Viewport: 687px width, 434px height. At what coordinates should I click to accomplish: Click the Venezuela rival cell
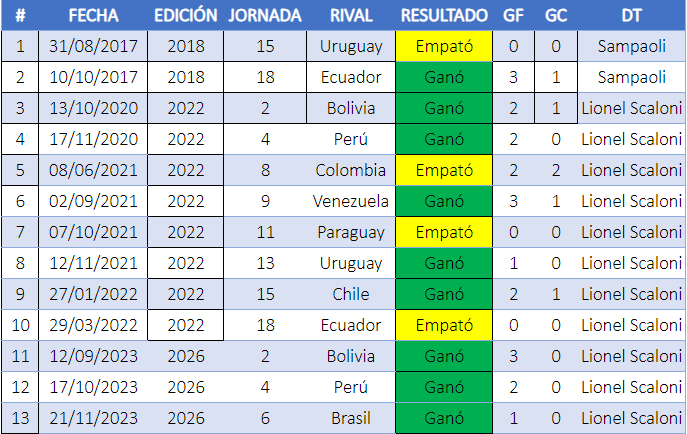click(x=351, y=201)
